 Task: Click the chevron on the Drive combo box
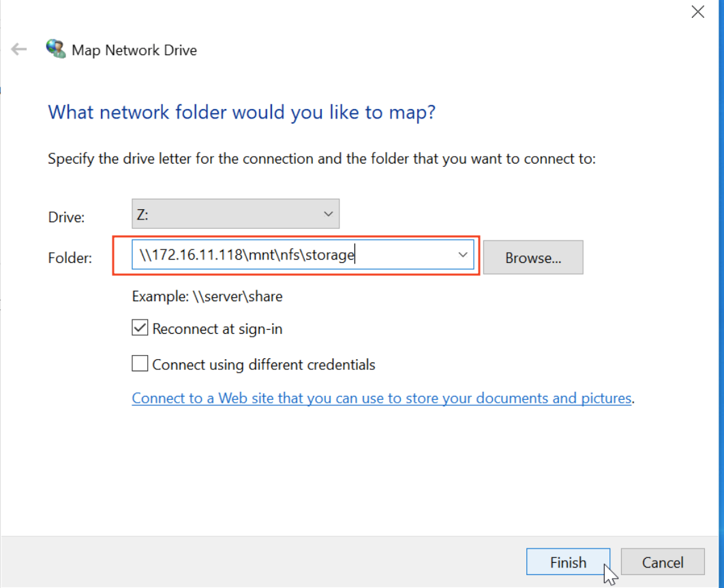pyautogui.click(x=328, y=215)
